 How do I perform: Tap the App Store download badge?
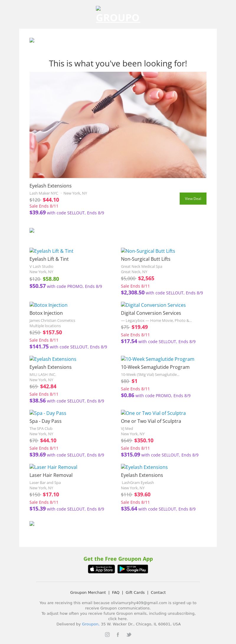coord(101,569)
